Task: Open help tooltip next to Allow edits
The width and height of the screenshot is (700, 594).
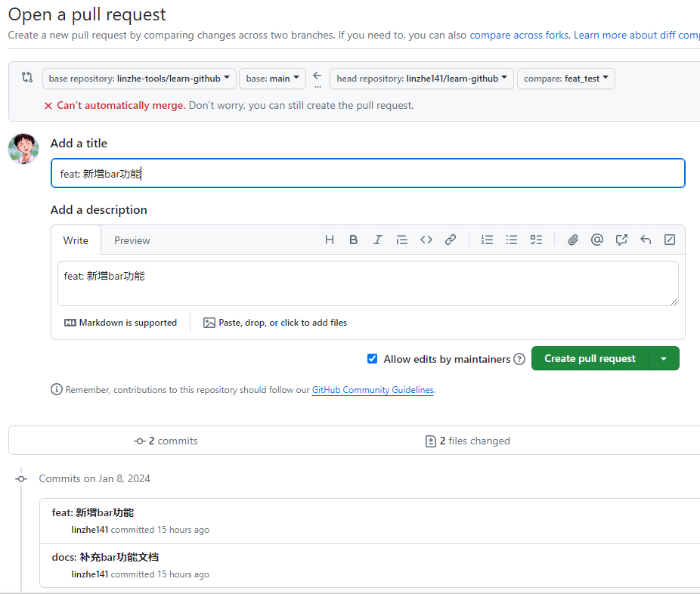Action: click(x=519, y=359)
